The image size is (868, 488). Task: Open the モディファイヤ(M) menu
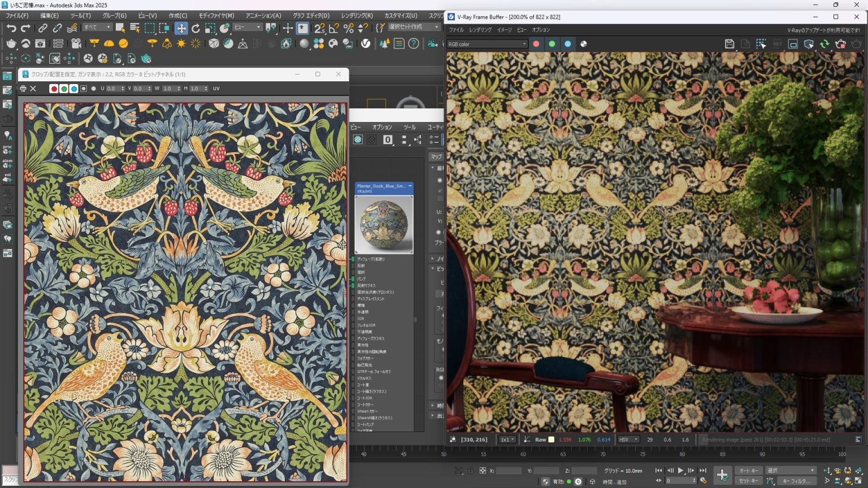[216, 16]
